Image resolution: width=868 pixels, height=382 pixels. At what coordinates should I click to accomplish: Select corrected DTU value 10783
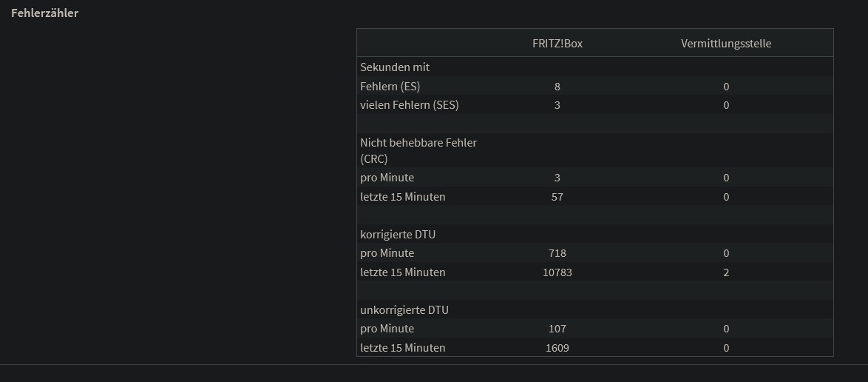click(x=557, y=272)
